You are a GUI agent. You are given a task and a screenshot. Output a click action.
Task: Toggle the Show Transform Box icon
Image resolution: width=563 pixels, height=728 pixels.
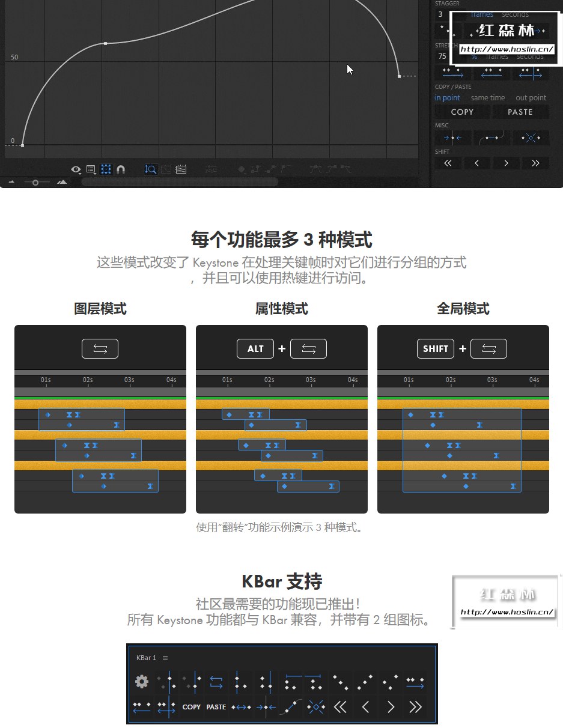point(105,169)
